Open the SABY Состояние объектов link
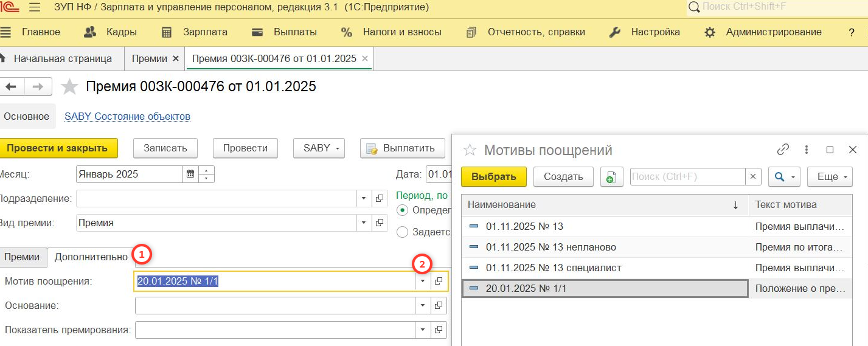The height and width of the screenshot is (346, 868). pyautogui.click(x=127, y=116)
